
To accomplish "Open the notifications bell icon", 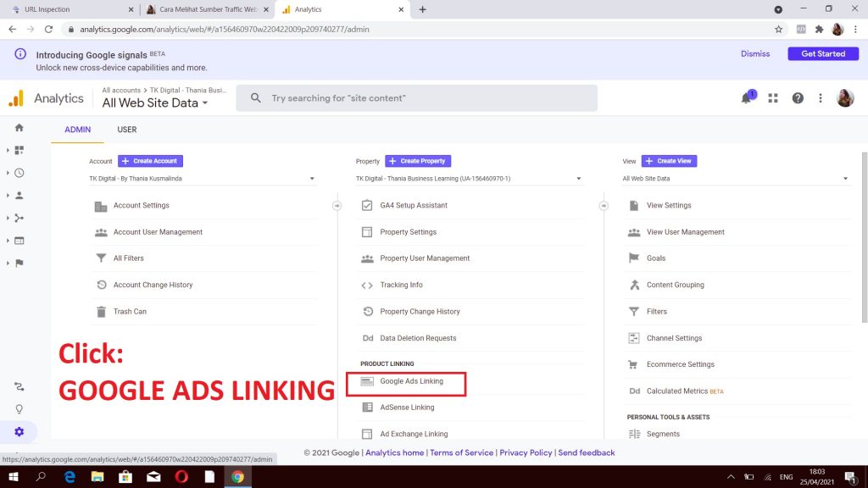I will coord(746,98).
